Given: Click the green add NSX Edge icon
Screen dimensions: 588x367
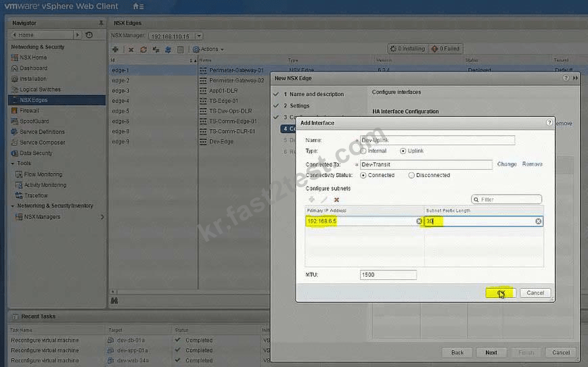Looking at the screenshot, I should pyautogui.click(x=116, y=49).
